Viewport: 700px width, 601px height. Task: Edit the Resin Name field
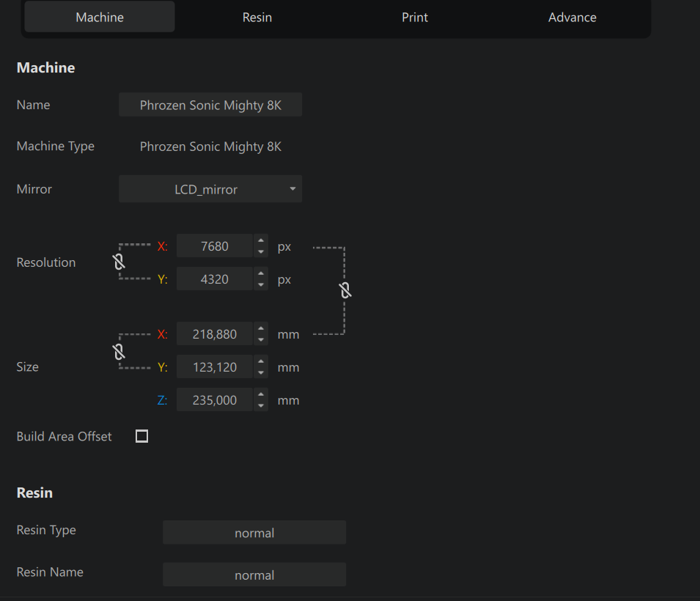click(254, 575)
